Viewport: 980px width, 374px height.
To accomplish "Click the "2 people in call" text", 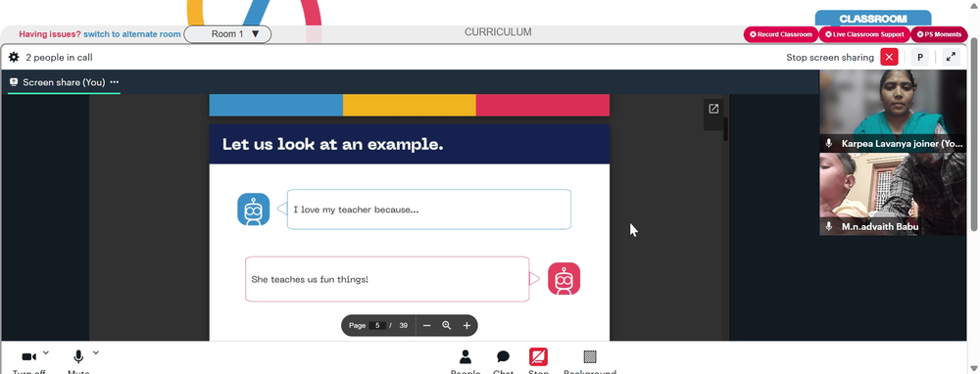I will (x=59, y=58).
